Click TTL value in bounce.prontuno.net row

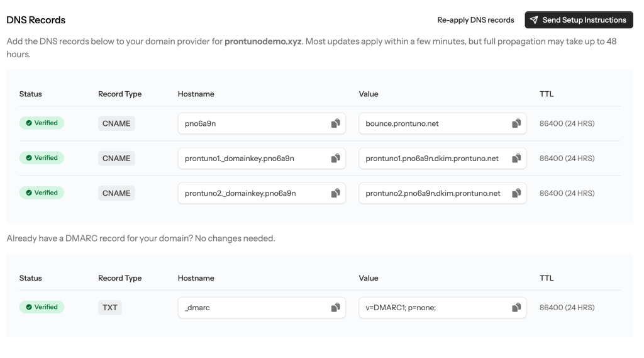(x=567, y=123)
